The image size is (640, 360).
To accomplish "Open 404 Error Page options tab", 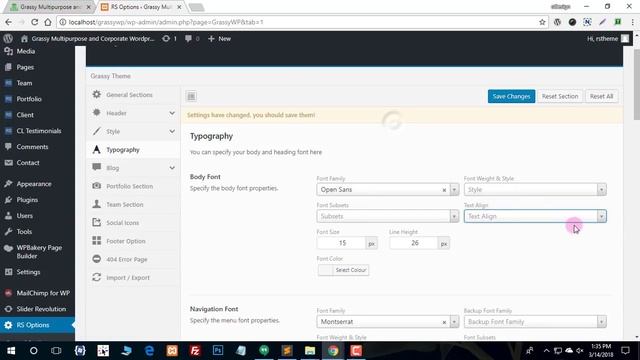I will click(x=133, y=259).
